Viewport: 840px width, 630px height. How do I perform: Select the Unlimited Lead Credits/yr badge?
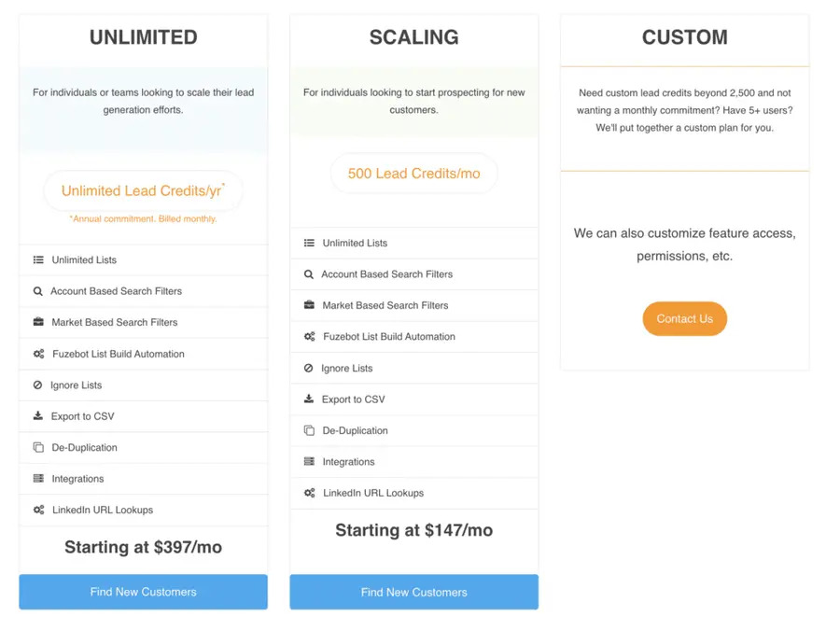click(143, 189)
